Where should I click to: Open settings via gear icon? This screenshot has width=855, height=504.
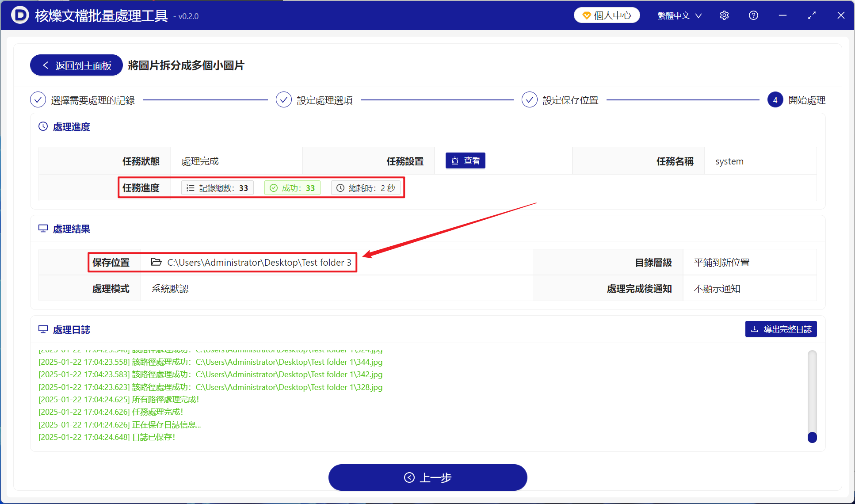point(724,15)
